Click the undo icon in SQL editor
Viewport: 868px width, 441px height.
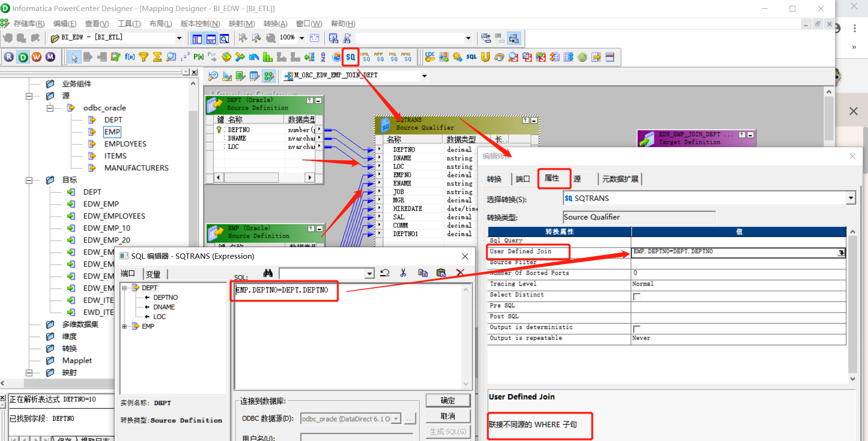[x=385, y=273]
